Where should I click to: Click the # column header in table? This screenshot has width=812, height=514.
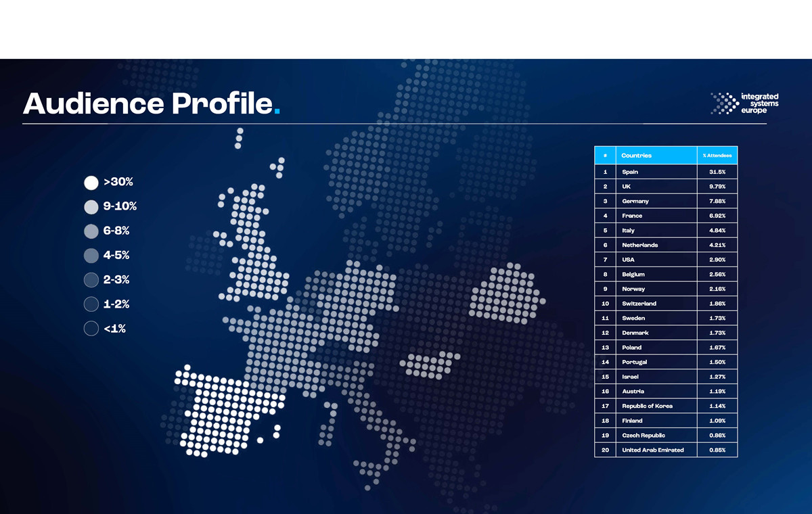(x=605, y=156)
